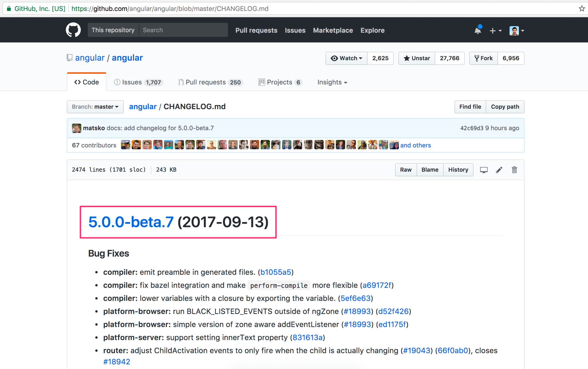This screenshot has width=588, height=369.
Task: Click the green lock security icon
Action: coord(8,8)
